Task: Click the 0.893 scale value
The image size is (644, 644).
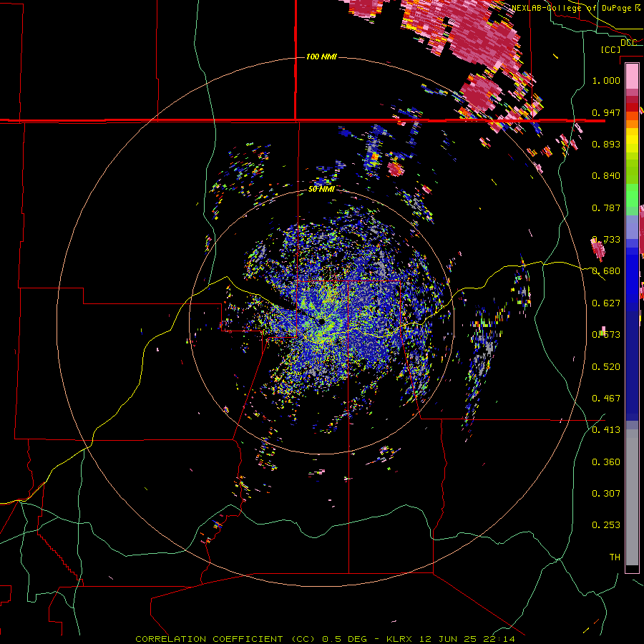Action: point(606,144)
